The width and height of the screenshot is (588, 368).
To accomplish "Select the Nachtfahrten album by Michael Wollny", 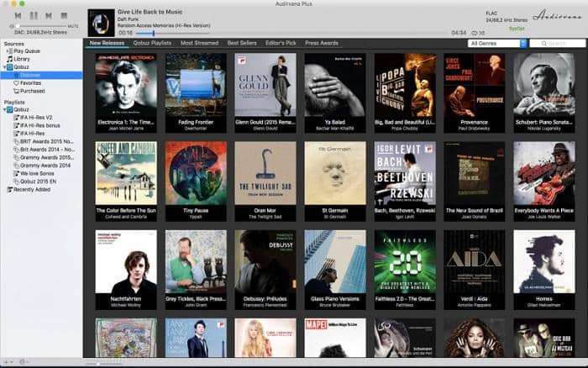I will coord(126,261).
